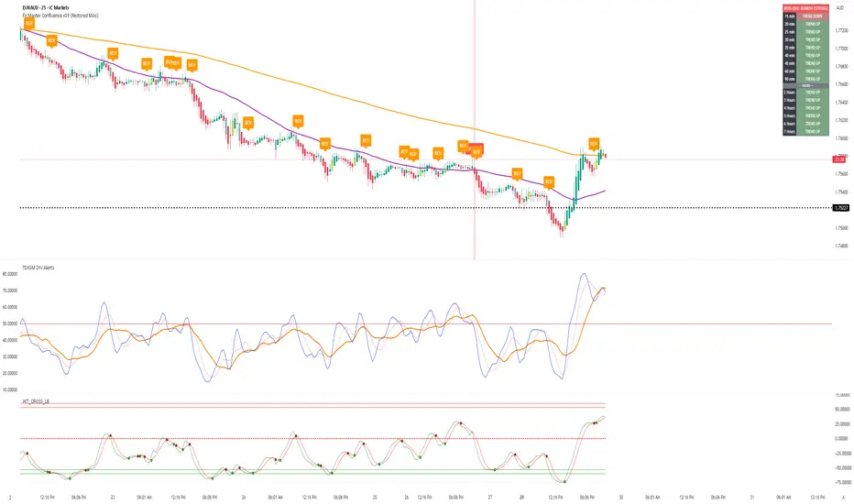The image size is (854, 504).
Task: Click date 30 on the time axis
Action: pyautogui.click(x=621, y=497)
